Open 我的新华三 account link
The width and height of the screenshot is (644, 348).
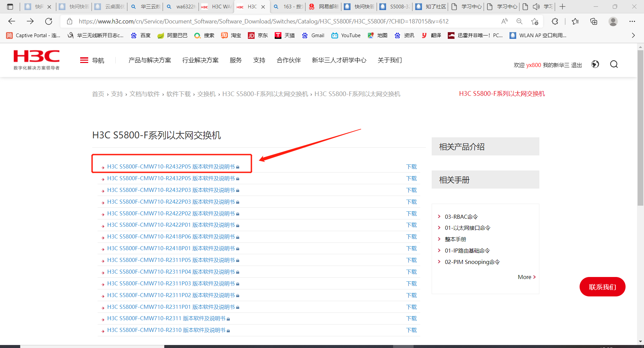(556, 65)
